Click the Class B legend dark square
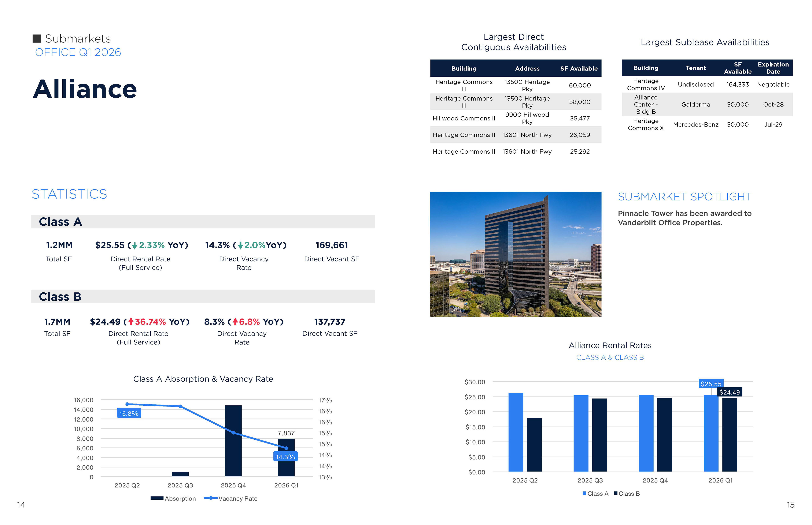 (616, 493)
